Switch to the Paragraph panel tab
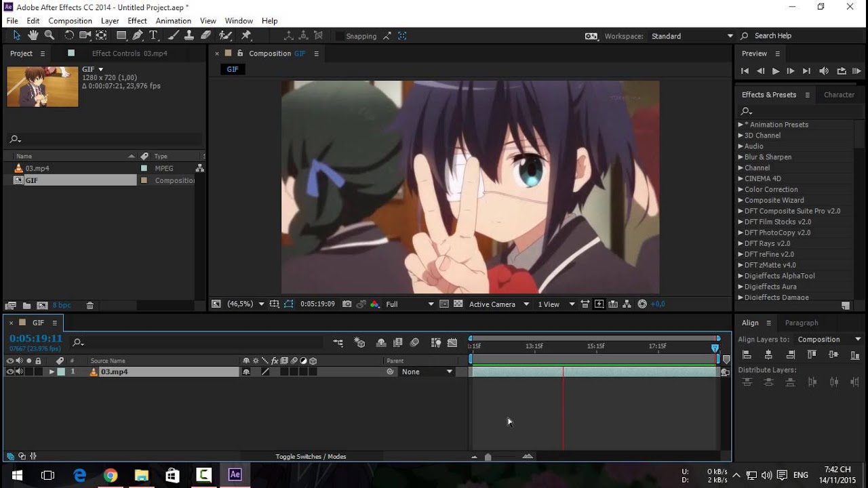 pyautogui.click(x=802, y=323)
